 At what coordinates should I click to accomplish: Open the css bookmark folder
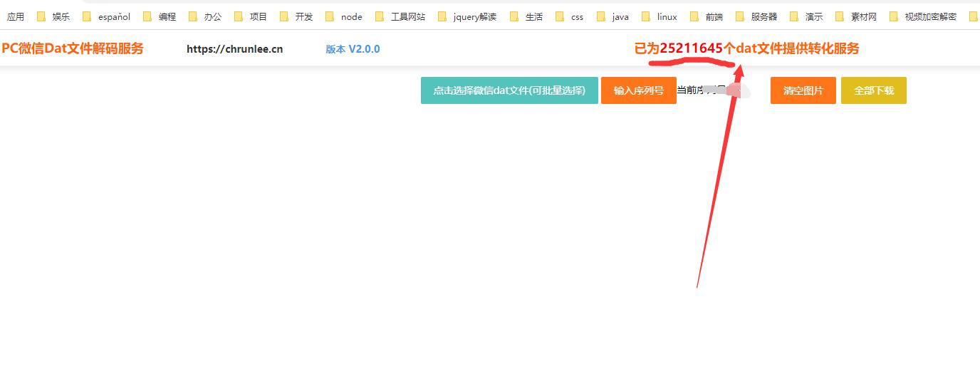pyautogui.click(x=570, y=16)
